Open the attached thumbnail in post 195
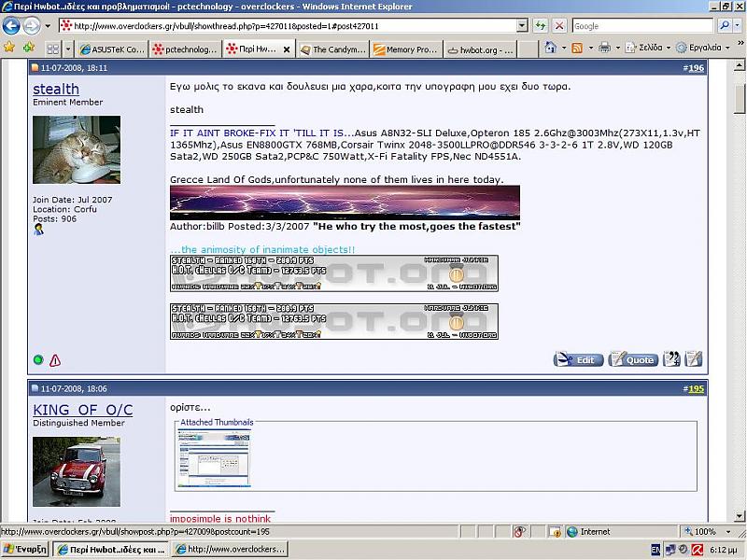 coord(214,458)
